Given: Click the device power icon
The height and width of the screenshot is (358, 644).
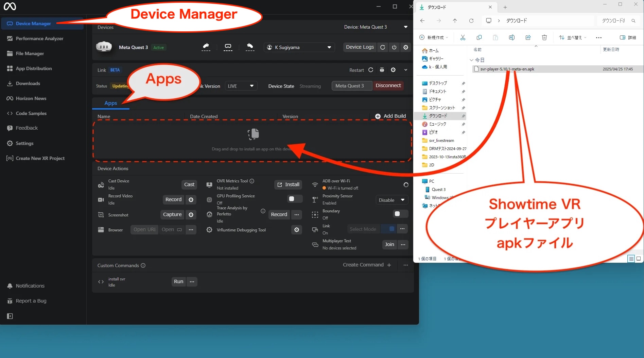Looking at the screenshot, I should tap(394, 47).
